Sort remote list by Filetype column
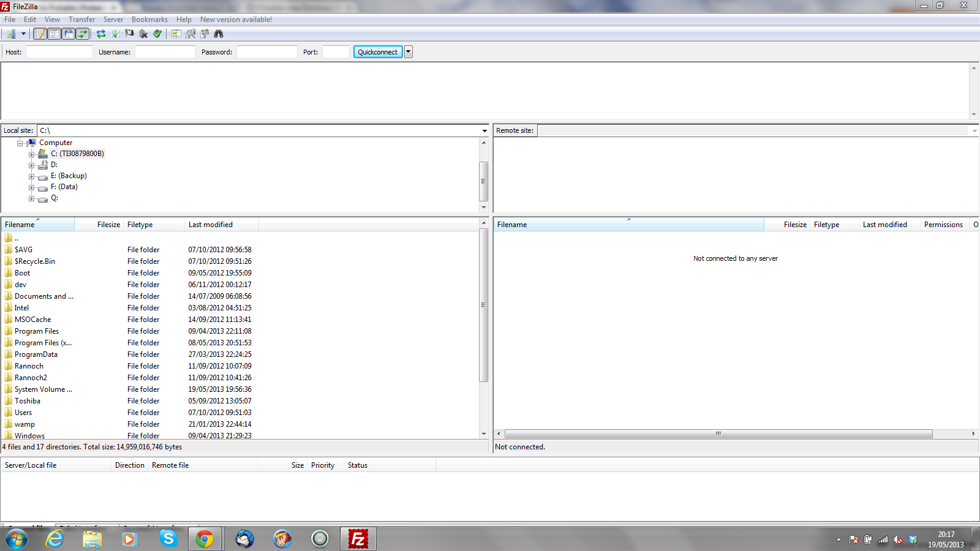The height and width of the screenshot is (551, 980). pos(835,225)
